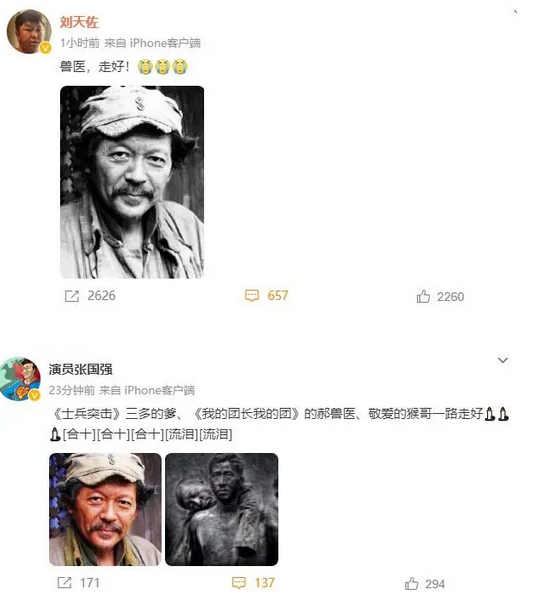Open black-and-white portrait photo in first post

coord(132,182)
